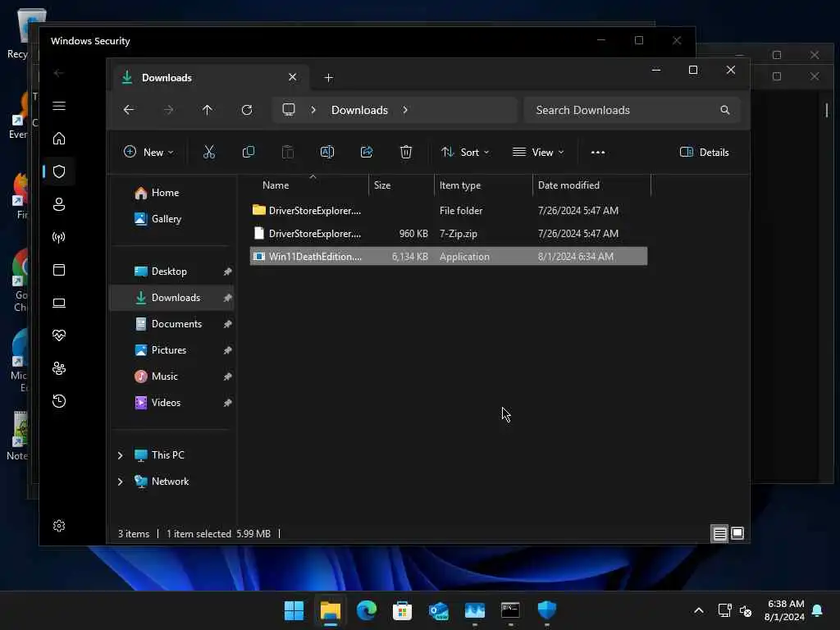
Task: Click the PC icon in address bar
Action: [289, 110]
